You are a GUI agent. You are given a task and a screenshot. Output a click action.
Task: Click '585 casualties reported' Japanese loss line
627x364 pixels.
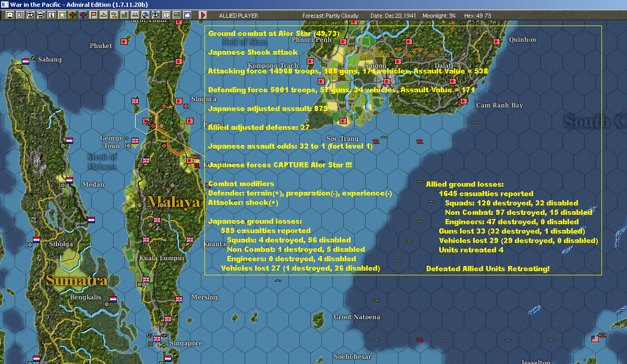(x=266, y=230)
